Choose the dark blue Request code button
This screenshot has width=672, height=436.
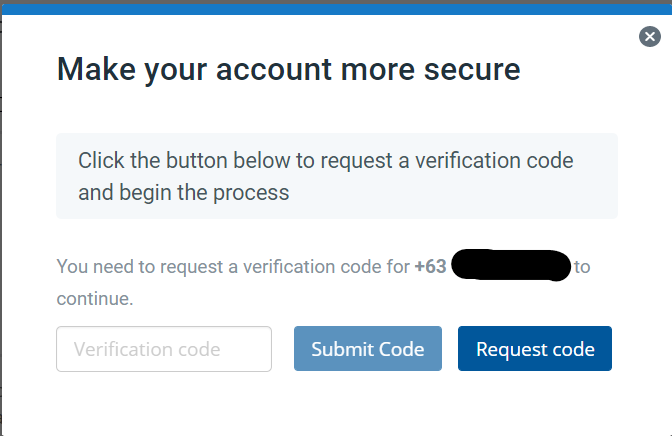point(535,349)
